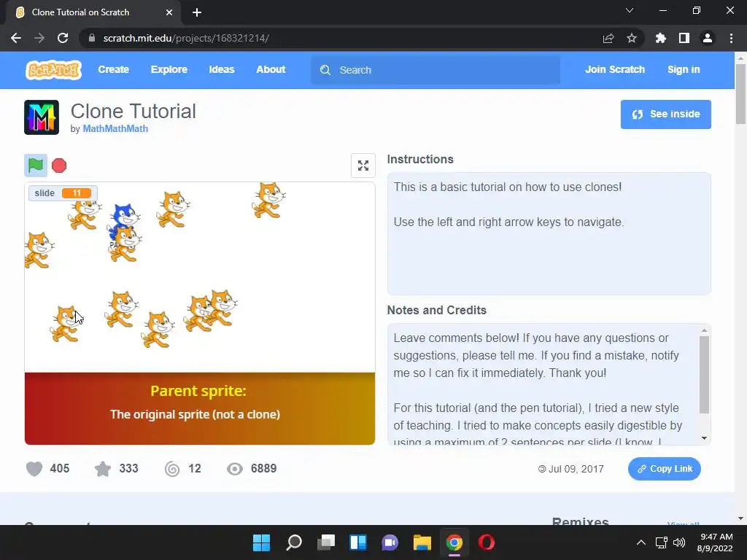Bookmark this page with star icon

[x=632, y=38]
